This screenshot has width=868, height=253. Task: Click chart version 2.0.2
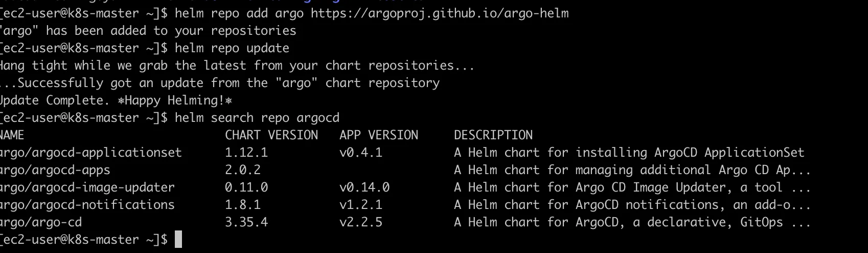point(243,170)
